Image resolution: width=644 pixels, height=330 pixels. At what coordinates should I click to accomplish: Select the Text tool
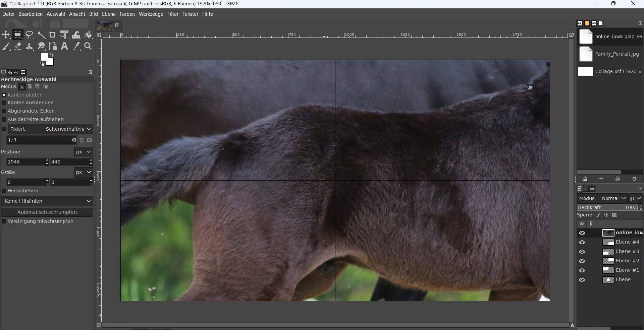[64, 47]
